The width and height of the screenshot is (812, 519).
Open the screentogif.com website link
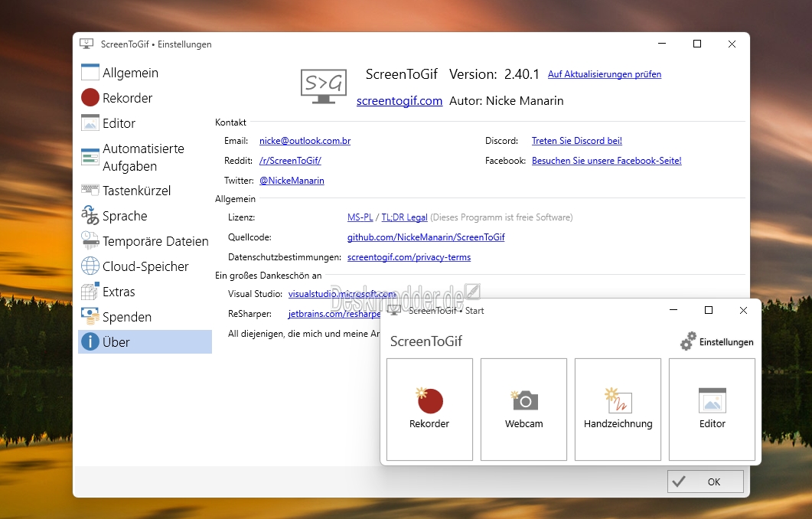pos(399,100)
